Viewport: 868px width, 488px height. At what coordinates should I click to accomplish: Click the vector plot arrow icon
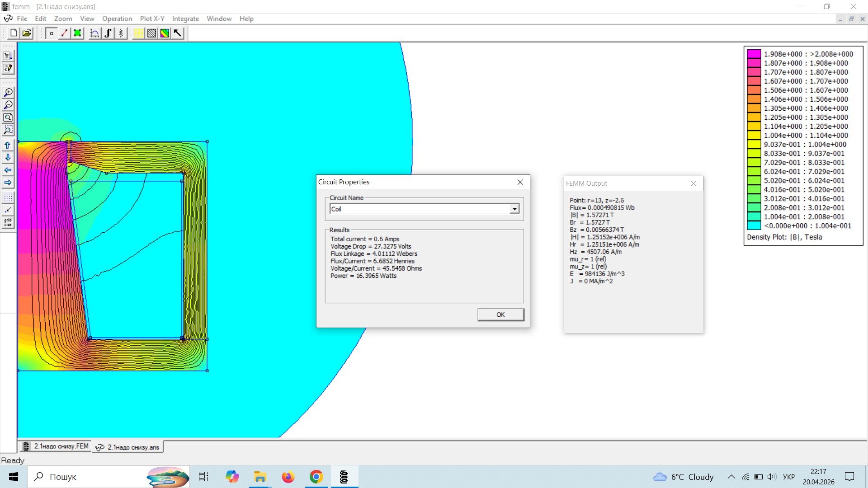pyautogui.click(x=178, y=33)
